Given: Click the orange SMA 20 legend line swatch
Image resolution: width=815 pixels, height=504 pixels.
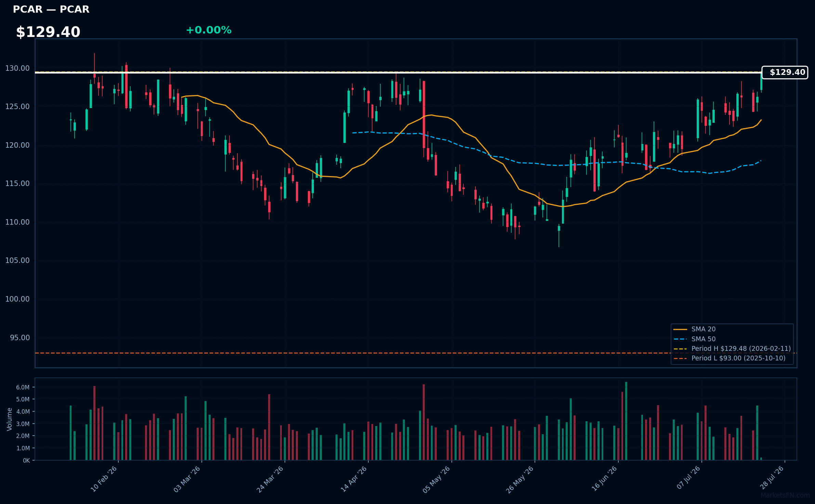Looking at the screenshot, I should click(680, 330).
